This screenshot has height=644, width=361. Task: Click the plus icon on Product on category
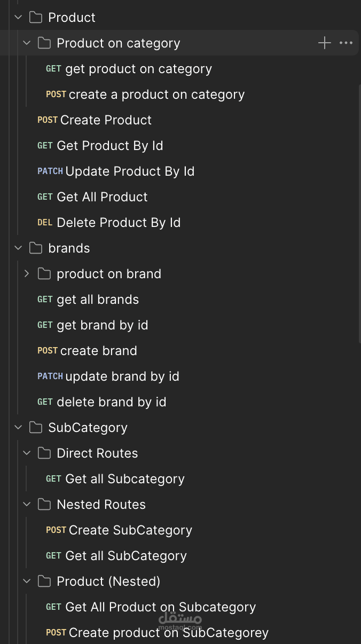pyautogui.click(x=324, y=43)
